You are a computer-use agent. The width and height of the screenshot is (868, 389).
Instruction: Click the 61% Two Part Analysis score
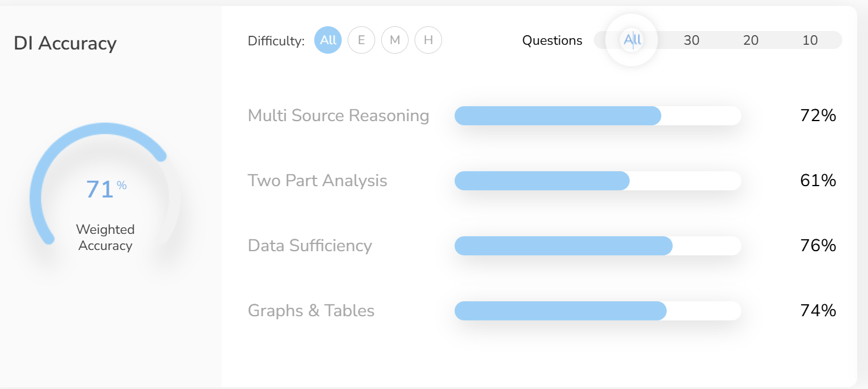[x=818, y=181]
